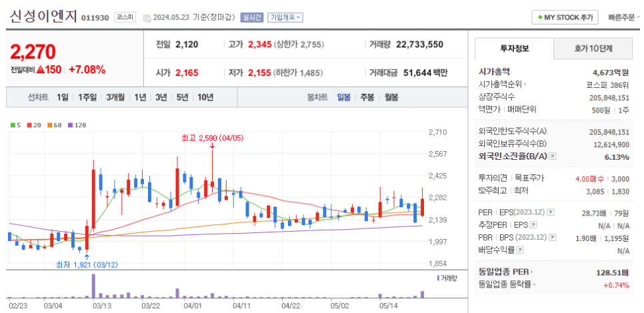
Task: Click the stock name 신성이엔지
Action: 43,17
